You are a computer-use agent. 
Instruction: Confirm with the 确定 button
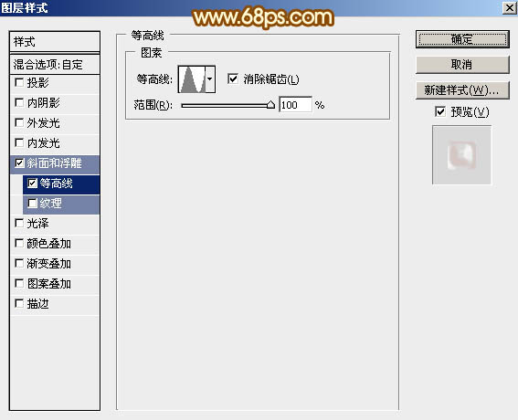pyautogui.click(x=462, y=39)
